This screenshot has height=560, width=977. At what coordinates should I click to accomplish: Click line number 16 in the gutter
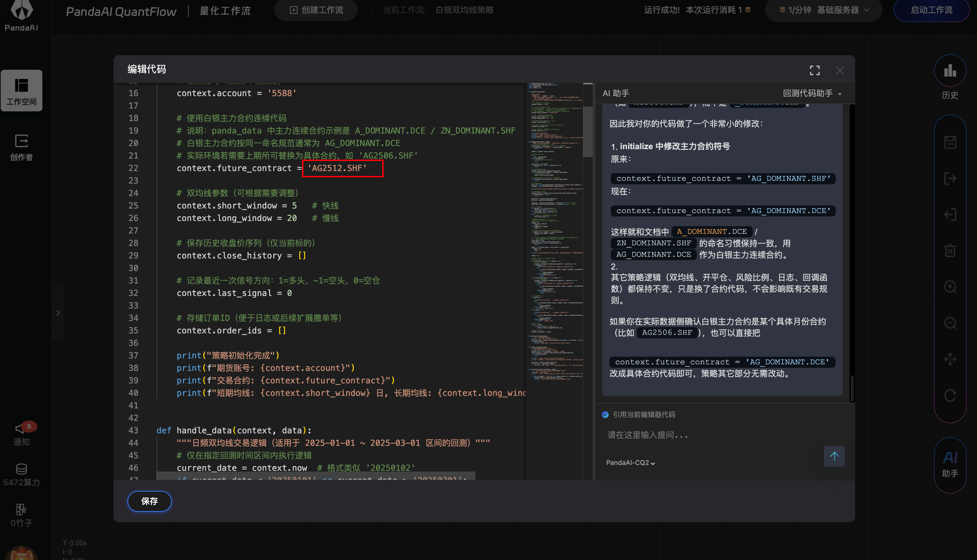click(134, 93)
